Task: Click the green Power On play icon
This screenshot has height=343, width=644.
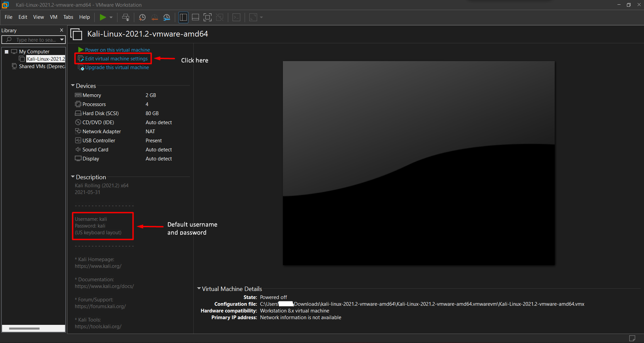Action: (103, 17)
